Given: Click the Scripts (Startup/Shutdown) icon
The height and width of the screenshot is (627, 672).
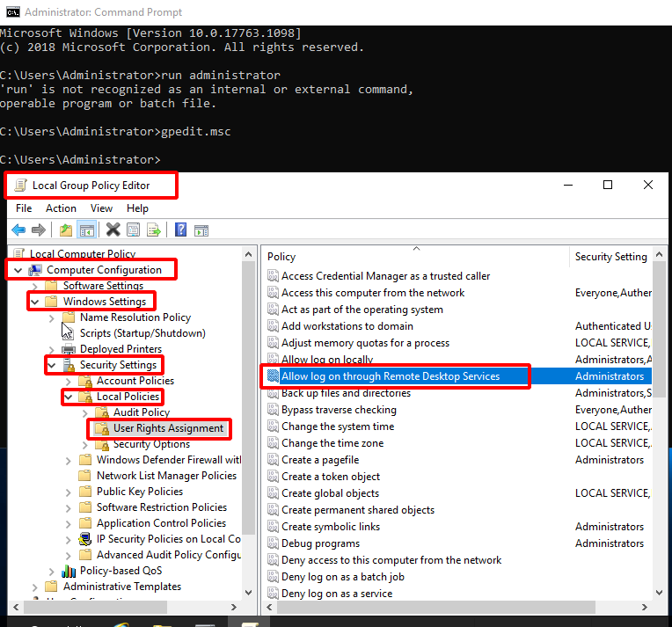Looking at the screenshot, I should 69,333.
